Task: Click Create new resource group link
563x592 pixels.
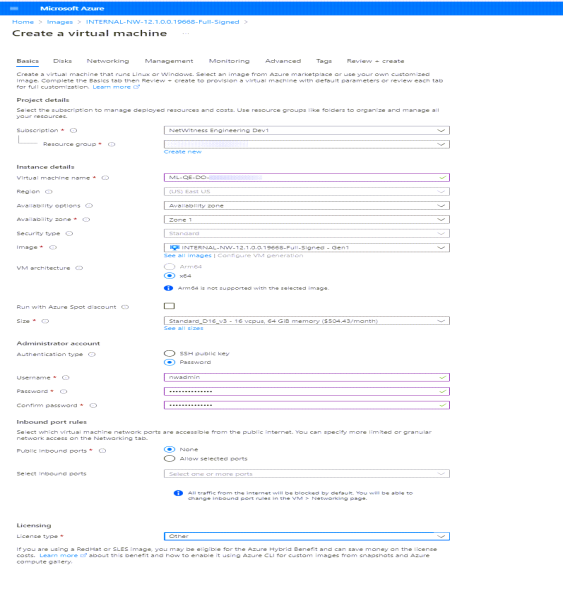Action: pyautogui.click(x=183, y=152)
